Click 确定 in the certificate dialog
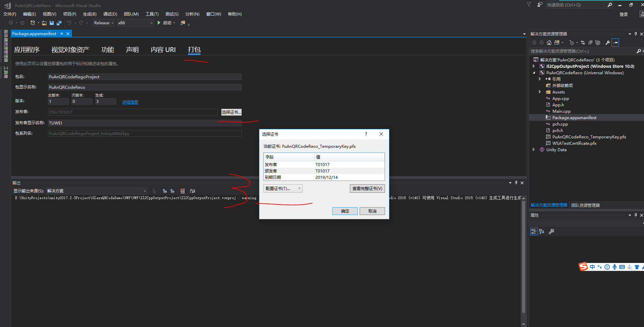The image size is (644, 327). click(x=345, y=211)
